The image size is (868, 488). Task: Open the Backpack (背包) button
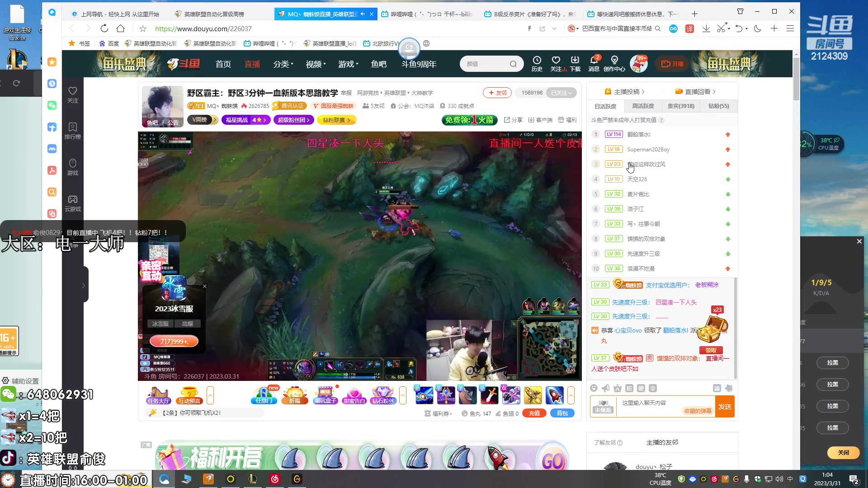coord(562,413)
